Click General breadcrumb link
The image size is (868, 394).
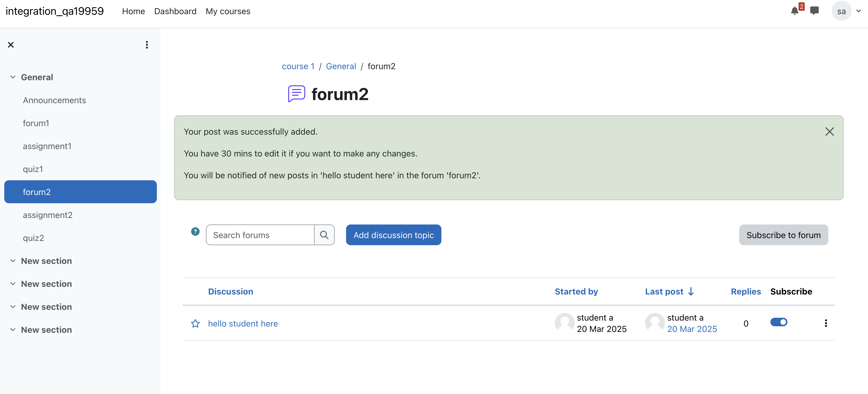click(x=341, y=66)
